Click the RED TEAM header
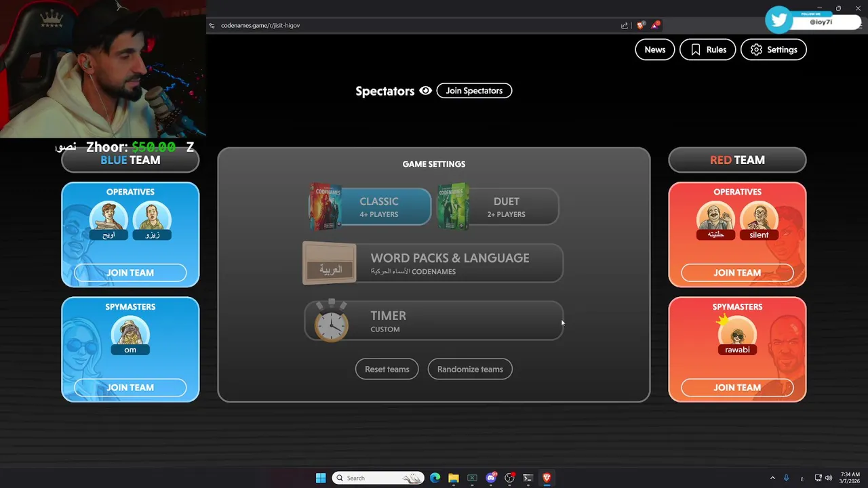868x488 pixels. point(737,160)
